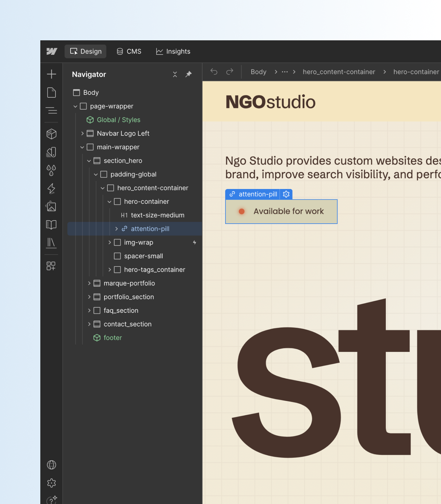Click Body in the breadcrumb bar
441x504 pixels.
(259, 72)
